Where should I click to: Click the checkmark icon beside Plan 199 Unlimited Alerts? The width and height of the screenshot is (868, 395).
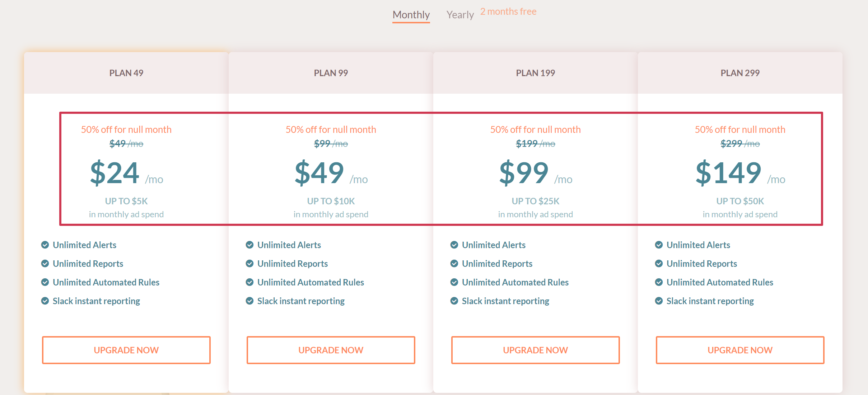pyautogui.click(x=454, y=245)
